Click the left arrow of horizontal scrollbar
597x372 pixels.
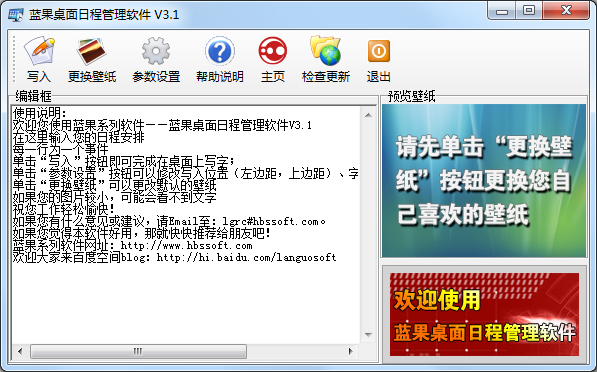pos(20,351)
